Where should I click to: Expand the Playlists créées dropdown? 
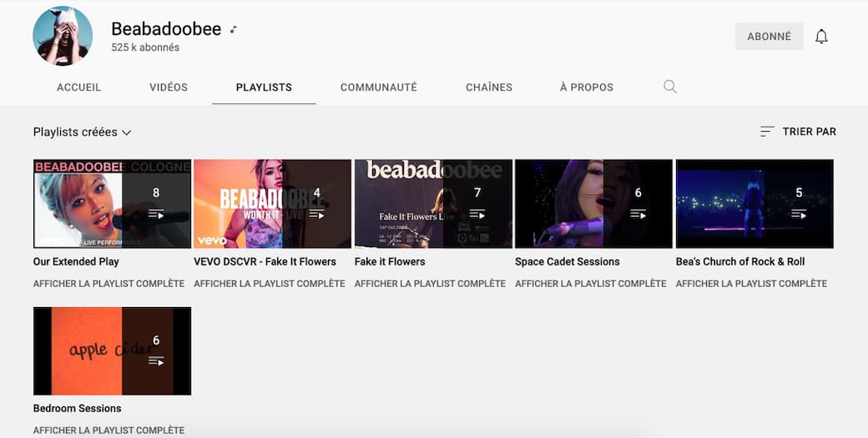82,132
